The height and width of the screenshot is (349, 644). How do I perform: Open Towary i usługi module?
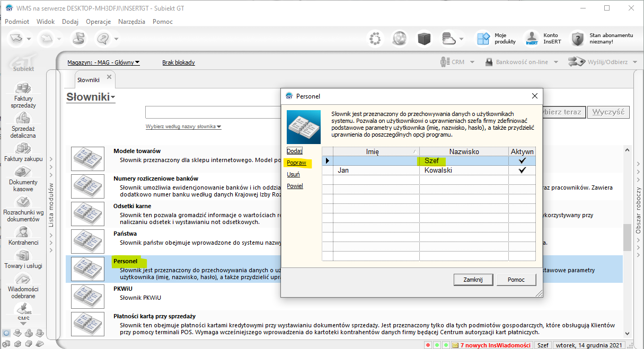pyautogui.click(x=23, y=256)
